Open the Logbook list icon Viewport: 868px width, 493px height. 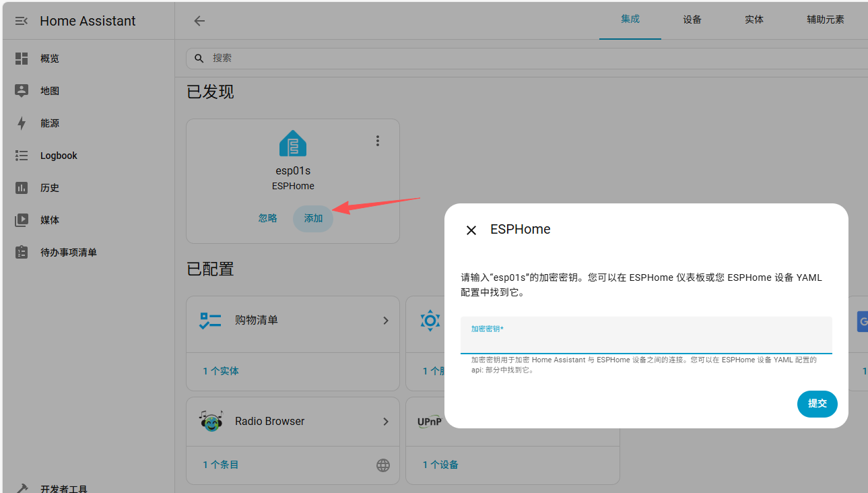coord(22,156)
